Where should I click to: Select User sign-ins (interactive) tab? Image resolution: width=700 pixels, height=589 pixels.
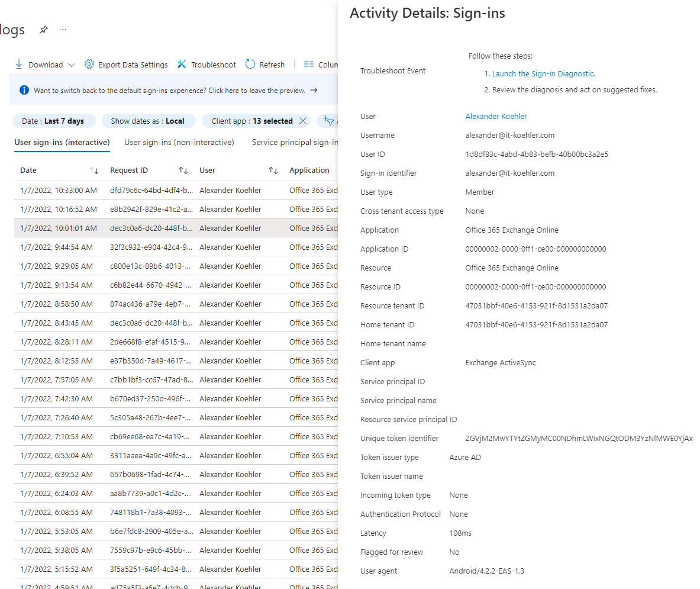click(62, 142)
